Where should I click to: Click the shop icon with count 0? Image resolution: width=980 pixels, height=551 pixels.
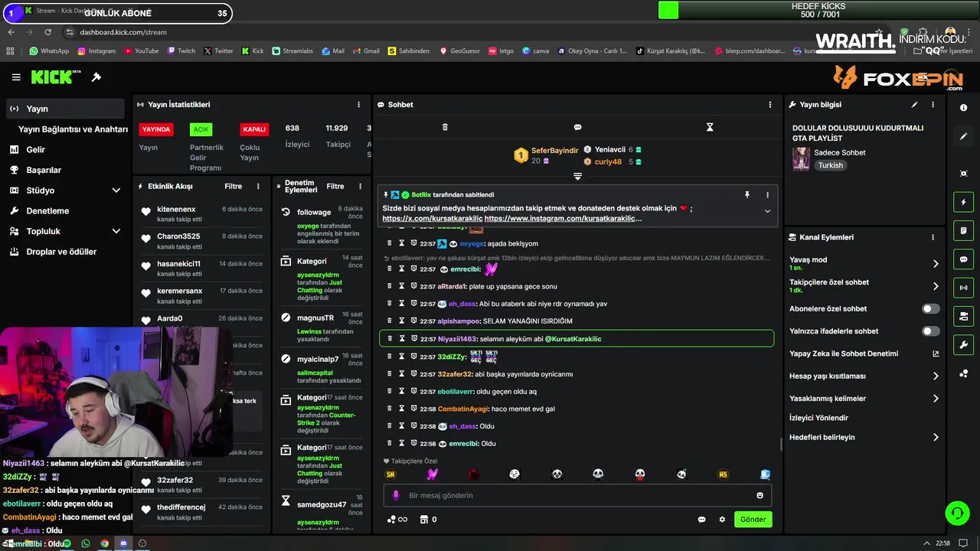pyautogui.click(x=428, y=520)
